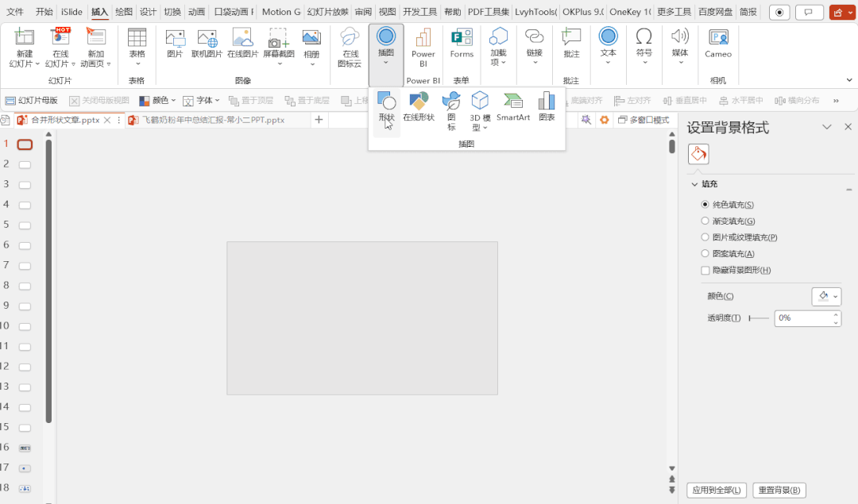Click the 在线图片 icon

[242, 38]
